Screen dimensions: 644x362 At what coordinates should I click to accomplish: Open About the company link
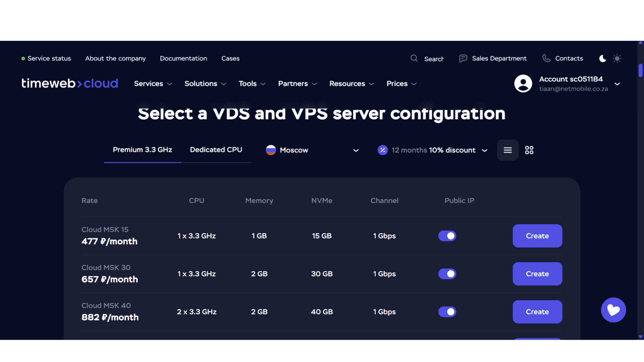coord(115,59)
